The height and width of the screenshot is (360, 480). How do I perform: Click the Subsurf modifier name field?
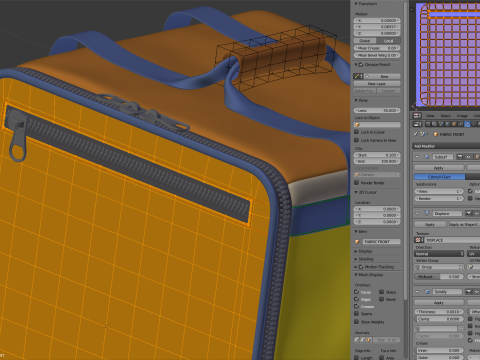point(443,157)
